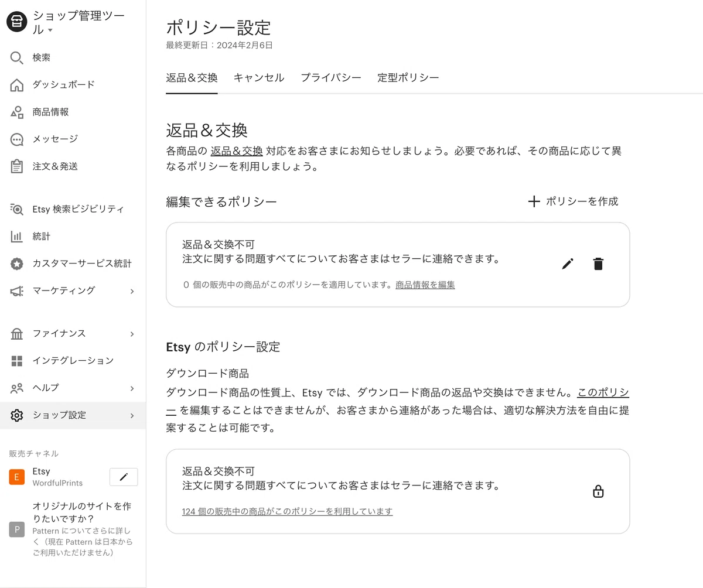Click the WordfulPrints shop name
The width and height of the screenshot is (703, 588).
pyautogui.click(x=57, y=483)
